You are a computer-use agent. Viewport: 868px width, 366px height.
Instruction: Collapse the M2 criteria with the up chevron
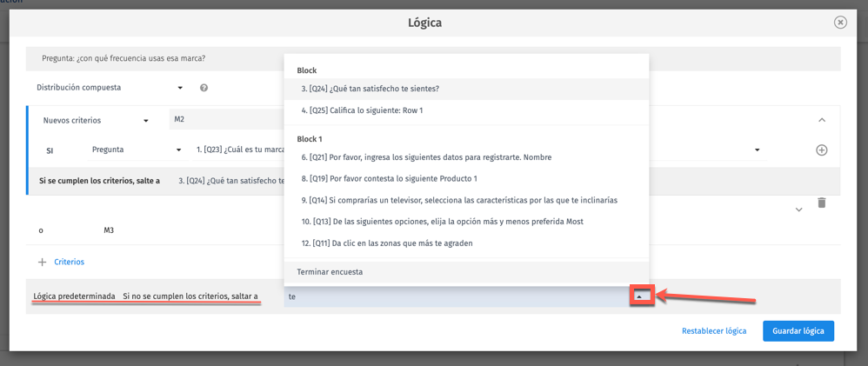tap(822, 120)
